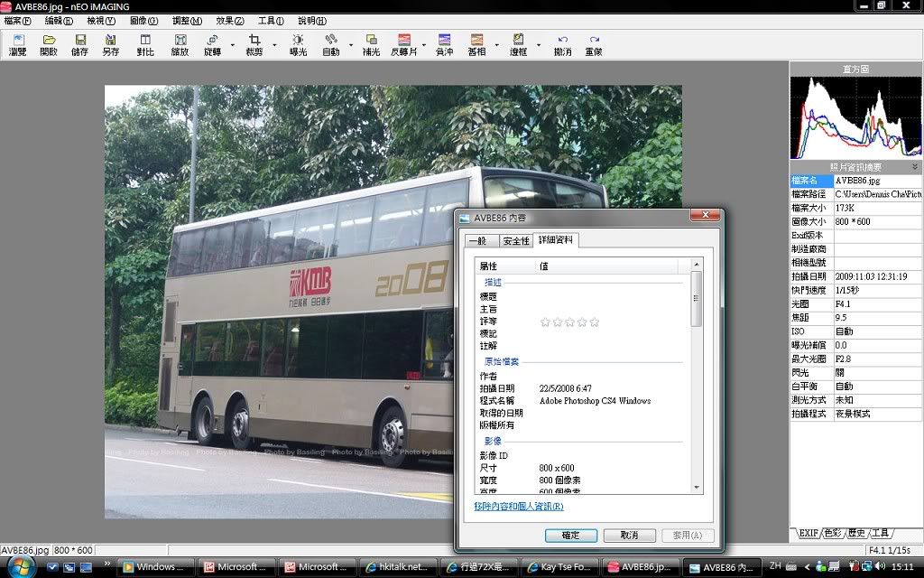Switch to hkitalk.net taskbar button
Viewport: 924px width, 578px height.
(x=398, y=567)
